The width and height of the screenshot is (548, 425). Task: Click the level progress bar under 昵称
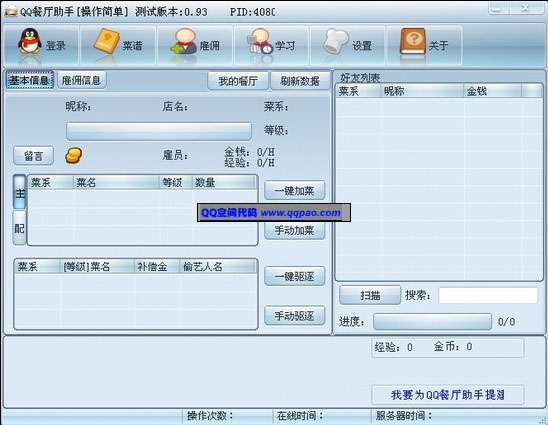coord(159,131)
